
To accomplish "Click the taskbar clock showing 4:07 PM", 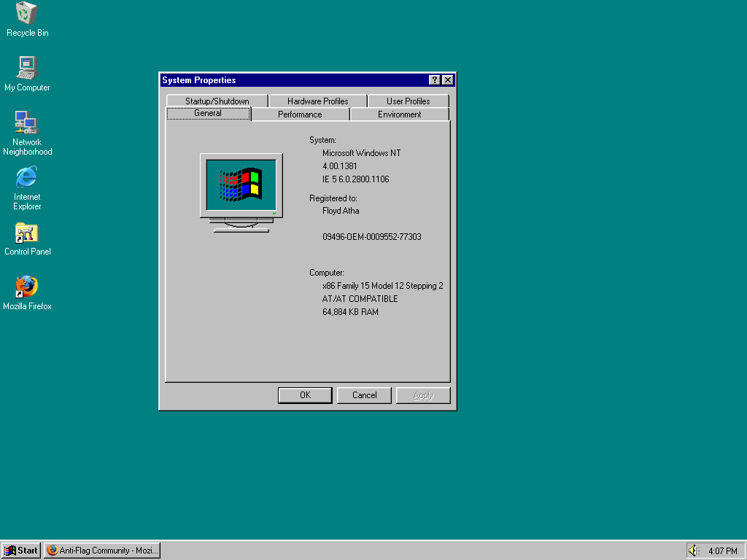I will tap(722, 551).
